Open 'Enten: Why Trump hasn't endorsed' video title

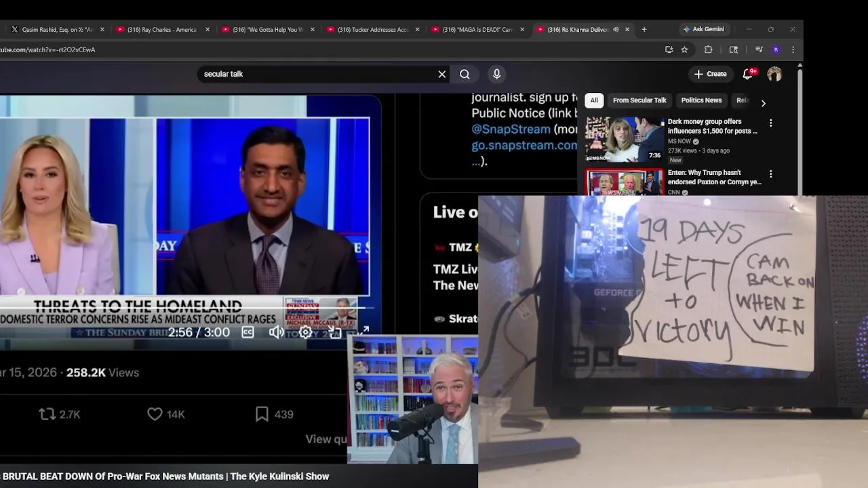(715, 177)
